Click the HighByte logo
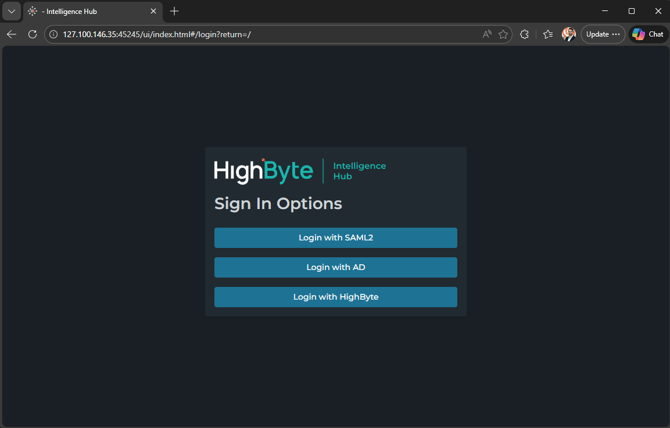 (x=264, y=171)
